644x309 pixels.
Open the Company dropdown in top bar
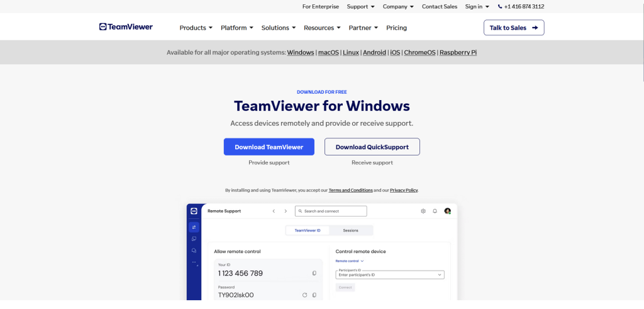pos(398,6)
